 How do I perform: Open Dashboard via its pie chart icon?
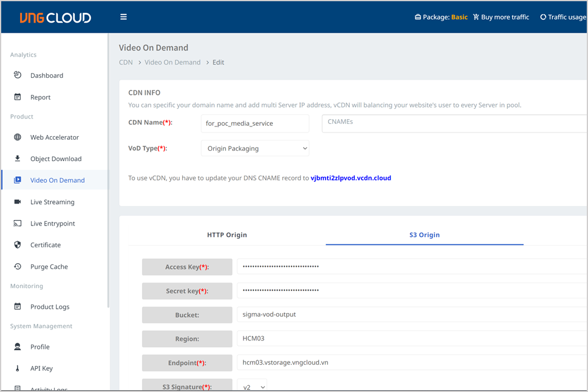[x=18, y=75]
